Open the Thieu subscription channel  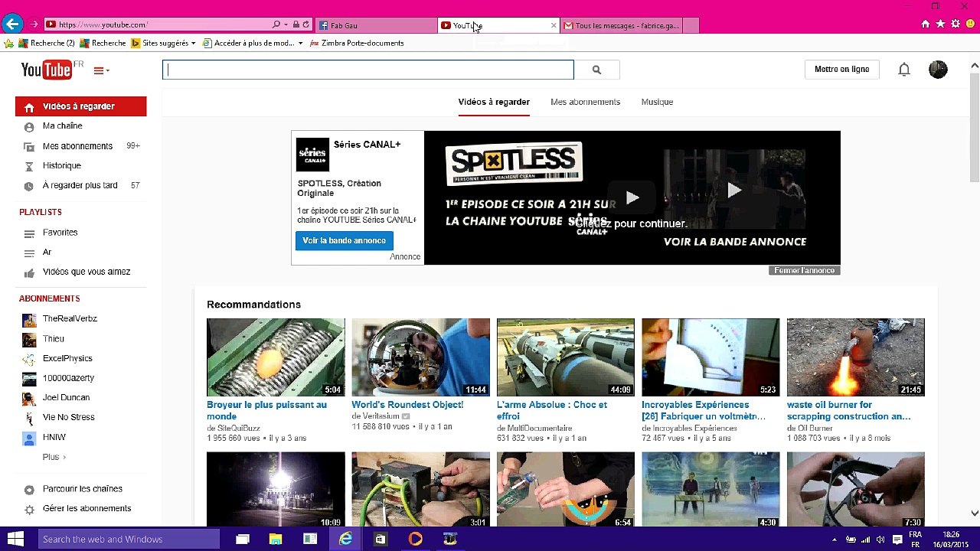54,339
